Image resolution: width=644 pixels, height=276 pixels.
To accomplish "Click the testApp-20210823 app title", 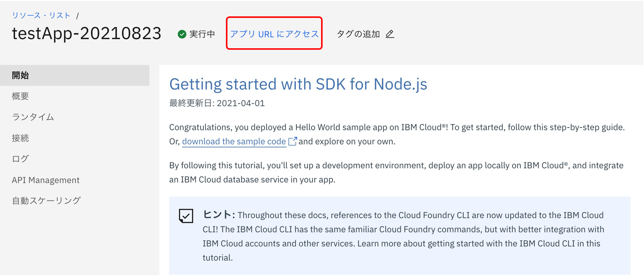I will point(87,33).
